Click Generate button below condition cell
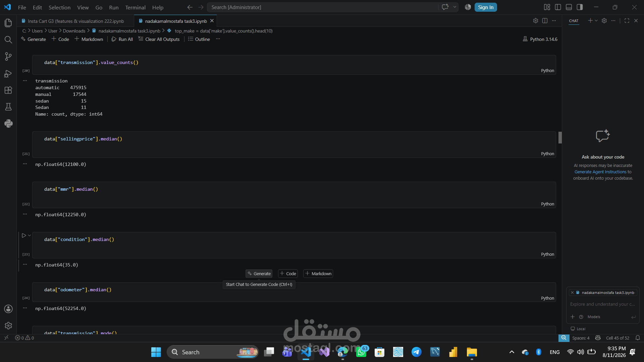 pos(259,274)
